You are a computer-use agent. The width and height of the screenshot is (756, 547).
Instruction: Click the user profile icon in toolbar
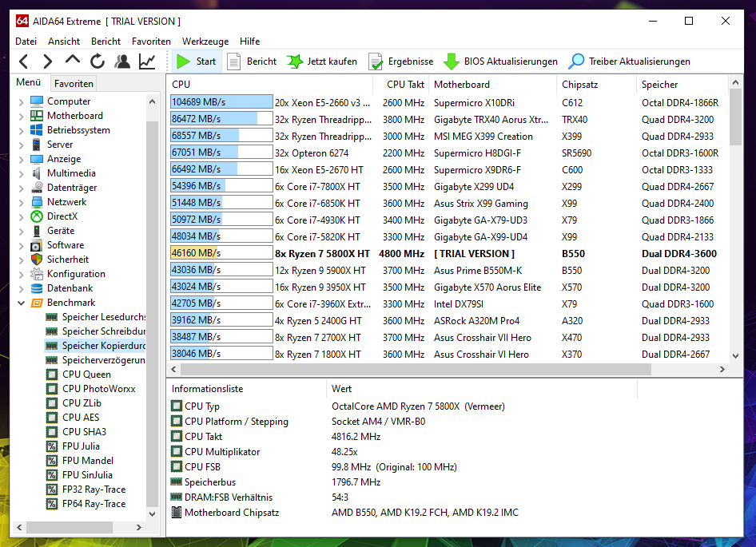[122, 61]
